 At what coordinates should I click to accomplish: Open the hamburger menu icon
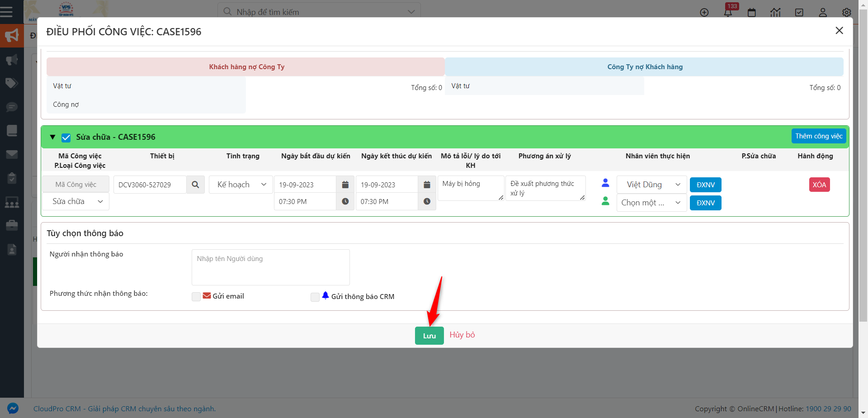pos(6,12)
